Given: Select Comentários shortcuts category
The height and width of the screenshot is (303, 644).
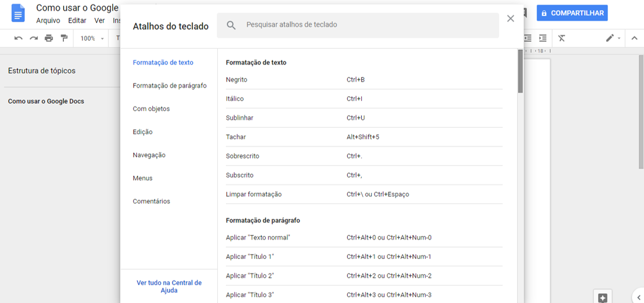Looking at the screenshot, I should (x=151, y=201).
